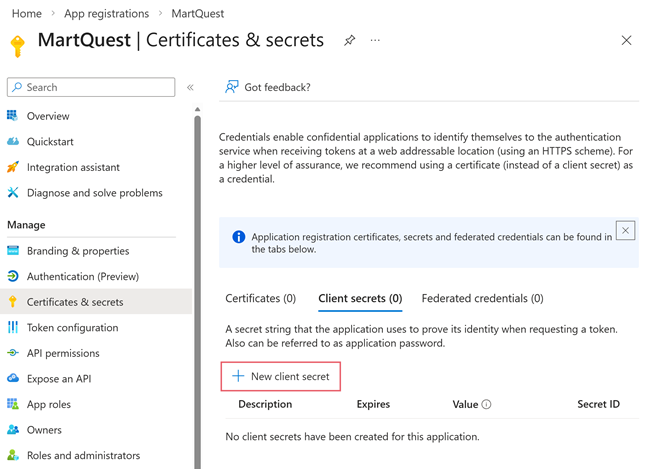Open Overview in the sidebar

coord(48,116)
